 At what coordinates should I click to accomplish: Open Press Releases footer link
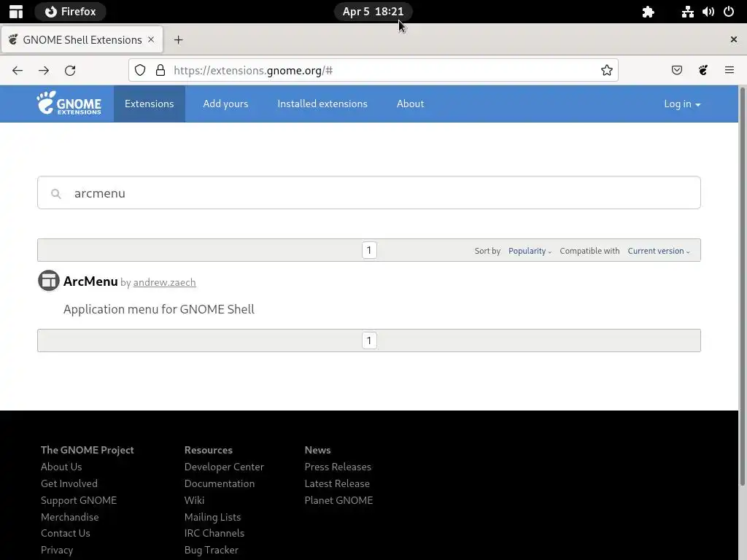click(338, 467)
